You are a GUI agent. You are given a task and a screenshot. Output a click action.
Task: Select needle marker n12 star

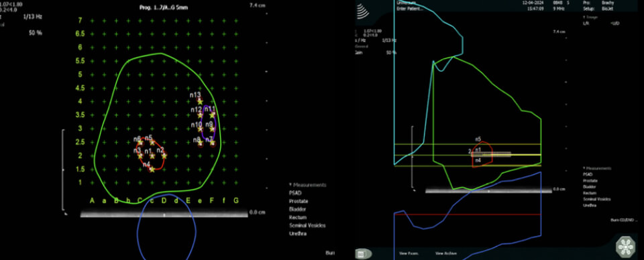201,115
